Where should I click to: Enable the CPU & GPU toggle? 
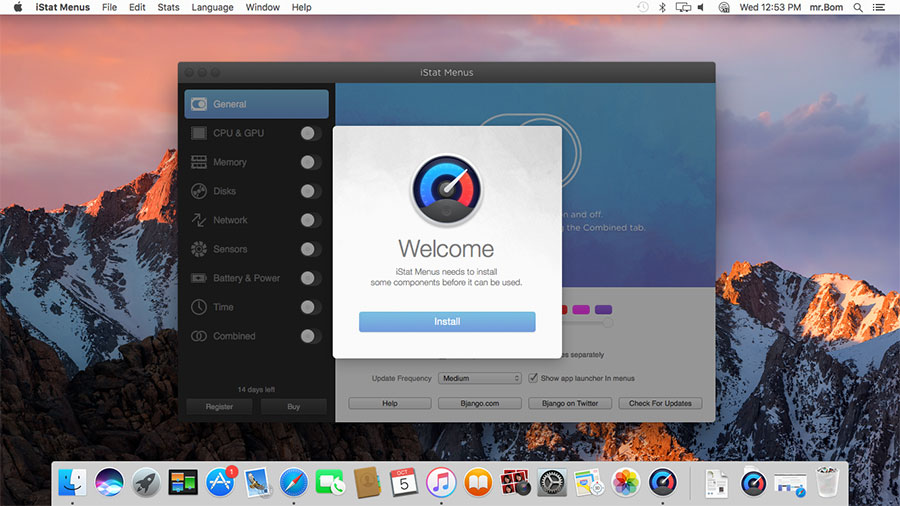[x=311, y=133]
